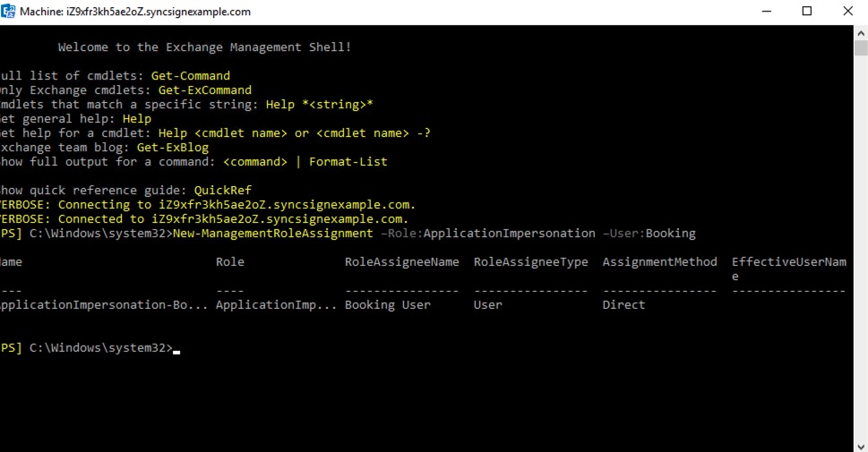Click the vertical scrollbar thumb
This screenshot has height=452, width=868.
861,48
